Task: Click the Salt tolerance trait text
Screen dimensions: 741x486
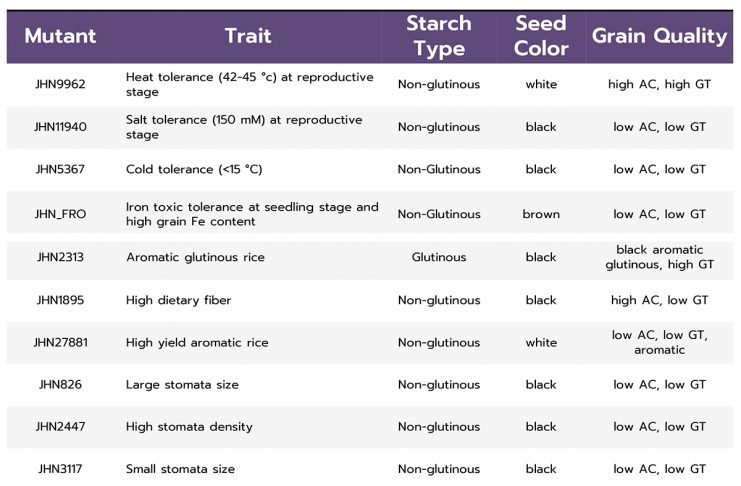Action: (x=244, y=127)
